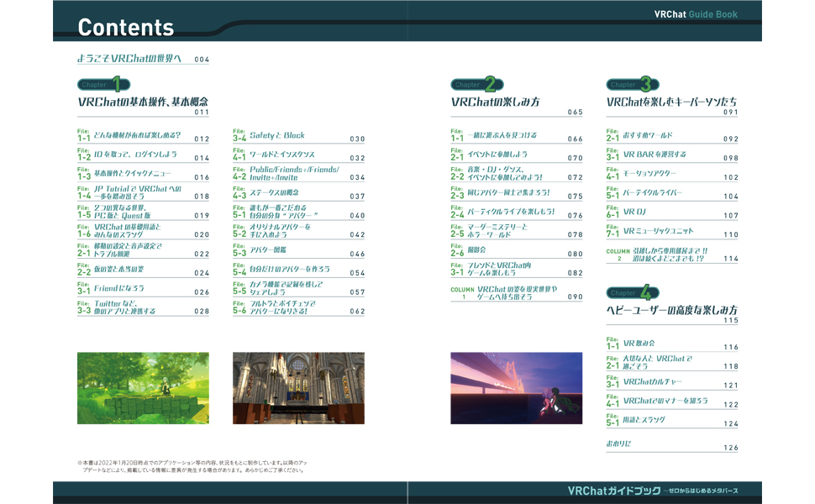The width and height of the screenshot is (815, 504).
Task: Click the footer title "VRChatガイドブック"
Action: pyautogui.click(x=614, y=491)
